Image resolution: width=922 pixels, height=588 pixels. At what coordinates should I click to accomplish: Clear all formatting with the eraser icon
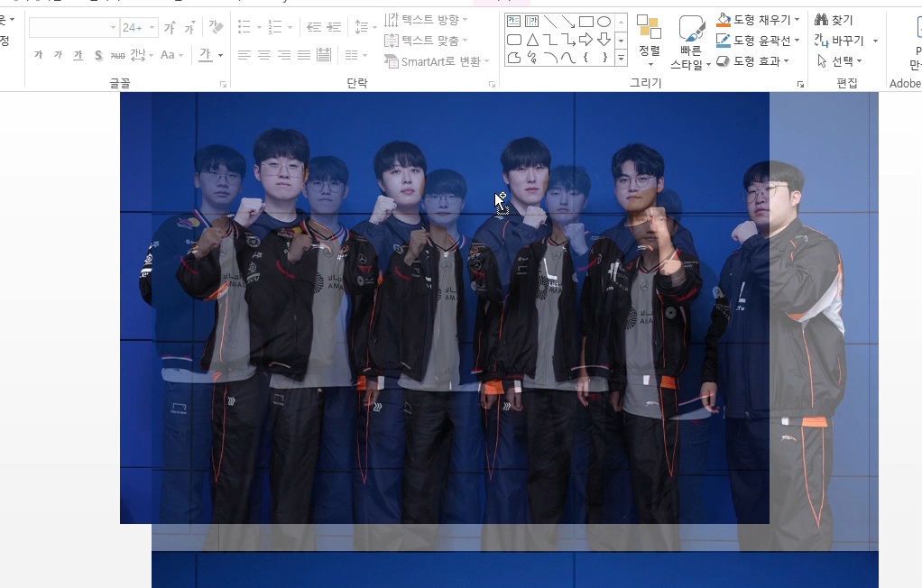coord(216,28)
